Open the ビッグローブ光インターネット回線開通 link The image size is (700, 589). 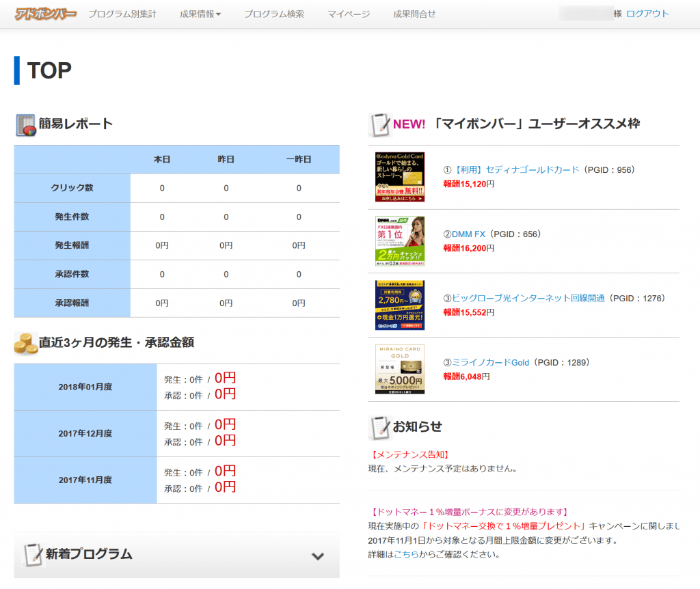tap(528, 299)
